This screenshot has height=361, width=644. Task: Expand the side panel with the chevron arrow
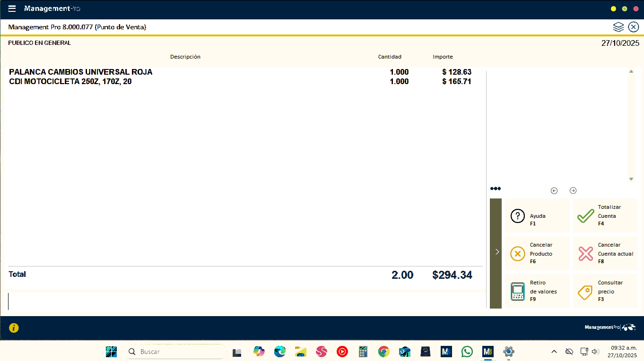pos(496,252)
